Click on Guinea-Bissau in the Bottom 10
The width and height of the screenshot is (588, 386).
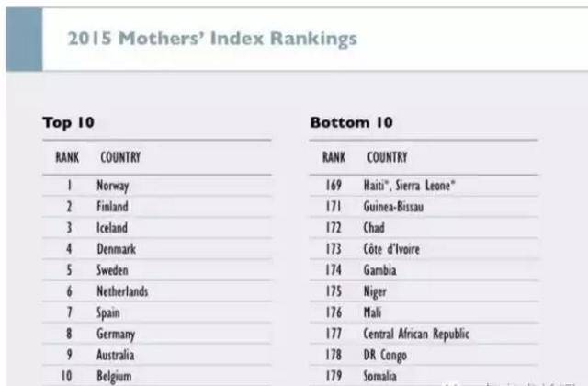393,207
